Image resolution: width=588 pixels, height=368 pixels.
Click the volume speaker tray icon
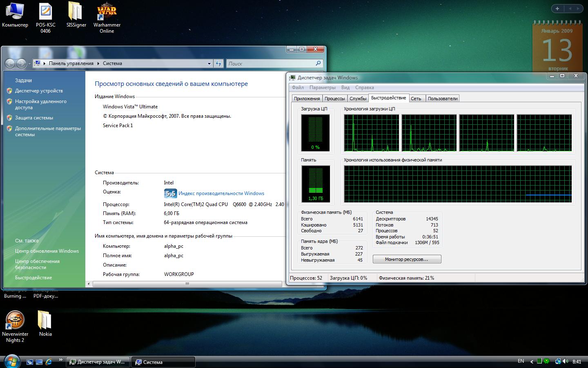[x=566, y=361]
